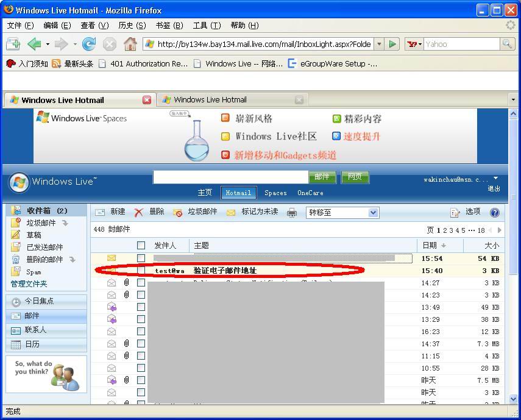Open the 管理文件夹 link
Viewport: 521px width, 420px height.
(29, 284)
